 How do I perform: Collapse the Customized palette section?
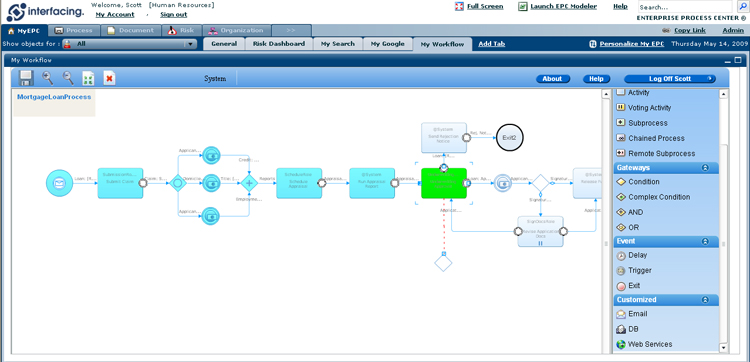705,300
